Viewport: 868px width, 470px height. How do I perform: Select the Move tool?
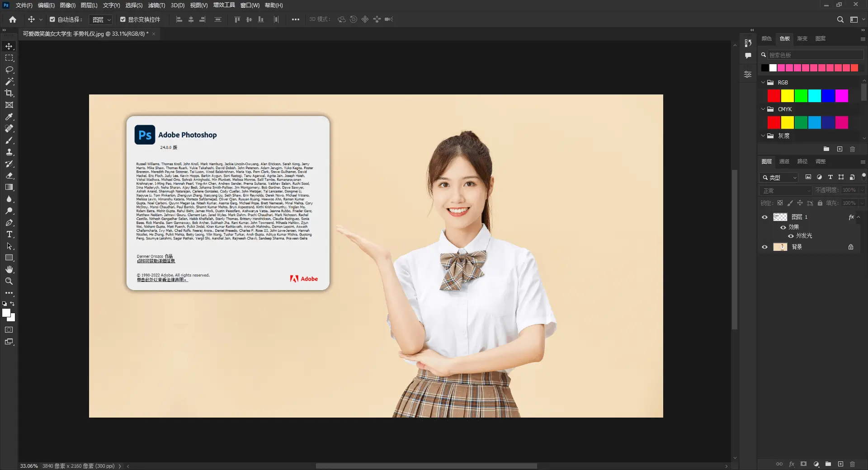[x=9, y=46]
